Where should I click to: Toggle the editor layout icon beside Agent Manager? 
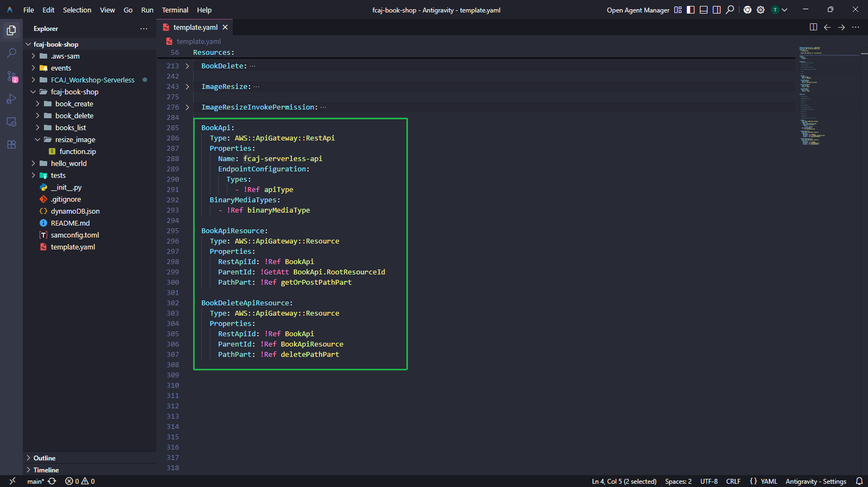coord(678,10)
